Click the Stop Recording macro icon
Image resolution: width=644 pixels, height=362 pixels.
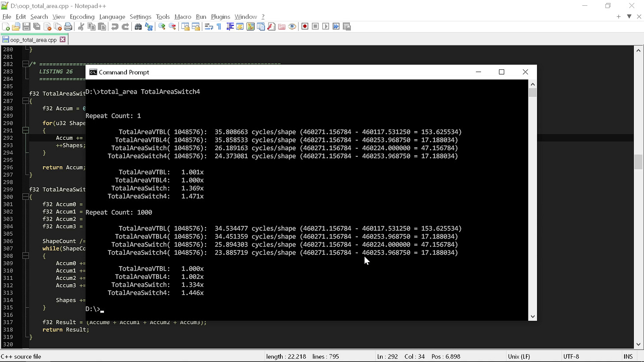tap(315, 27)
